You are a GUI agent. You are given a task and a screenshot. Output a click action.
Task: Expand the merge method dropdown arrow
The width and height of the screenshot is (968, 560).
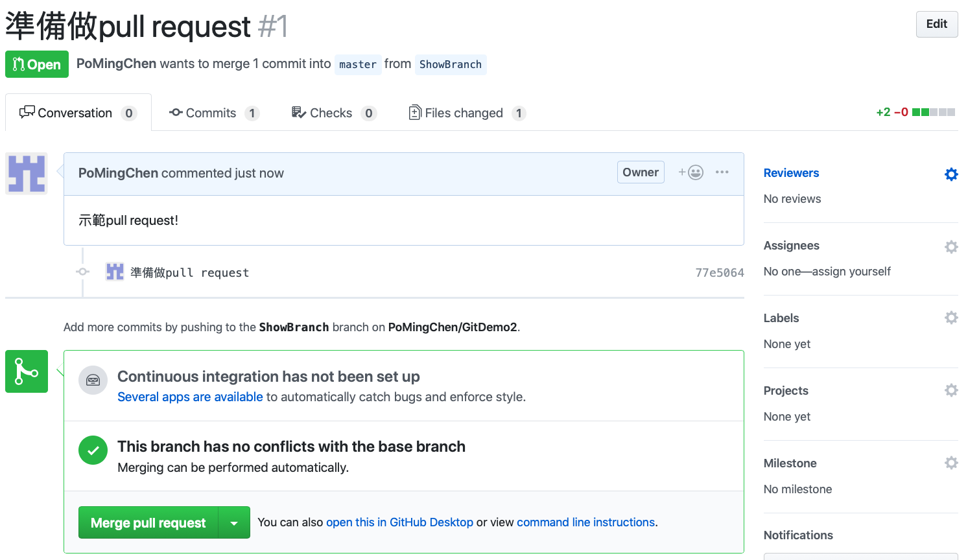pyautogui.click(x=234, y=523)
